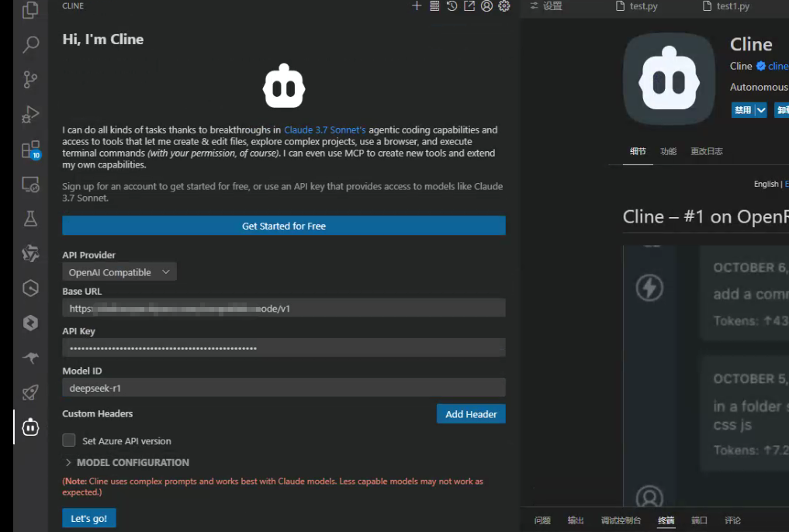This screenshot has width=789, height=532.
Task: Switch to the test1.py editor tab
Action: coord(725,6)
